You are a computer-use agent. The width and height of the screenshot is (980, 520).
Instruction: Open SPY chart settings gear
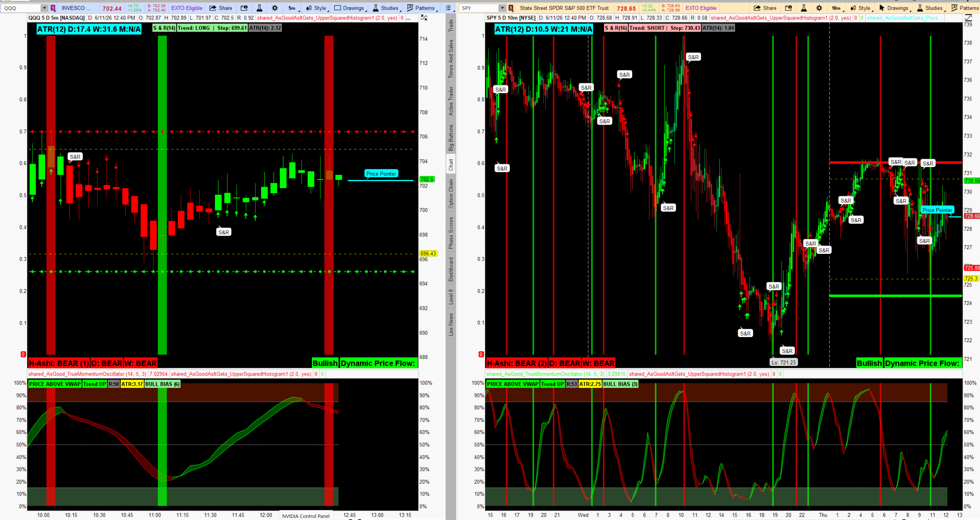point(819,8)
